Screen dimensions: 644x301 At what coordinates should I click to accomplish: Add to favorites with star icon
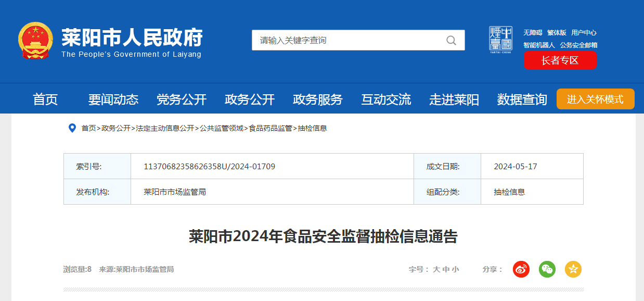coord(573,269)
